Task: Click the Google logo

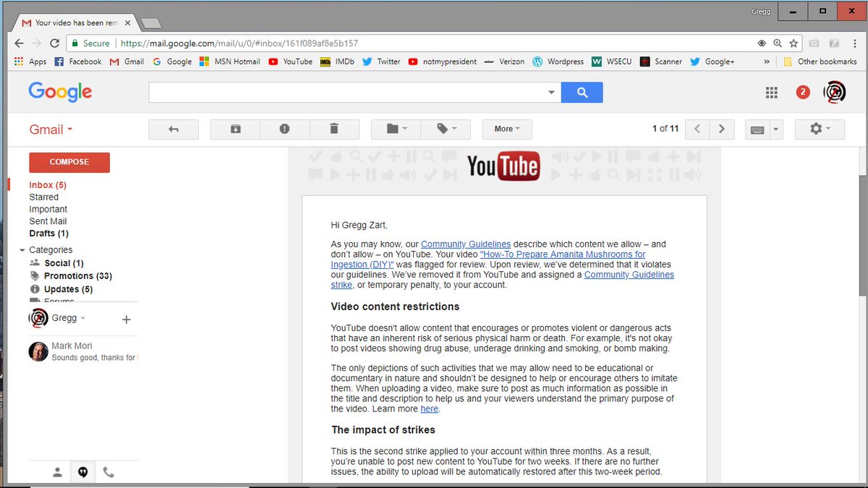Action: pos(60,92)
